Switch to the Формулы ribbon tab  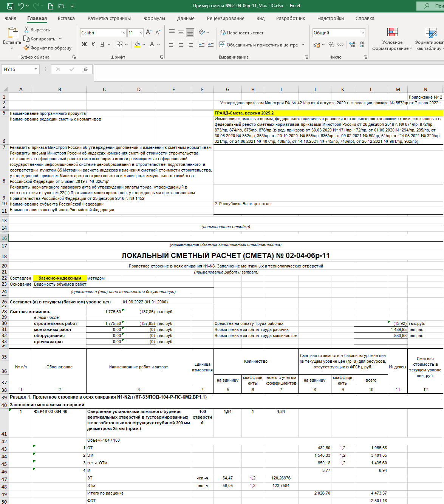[x=154, y=18]
